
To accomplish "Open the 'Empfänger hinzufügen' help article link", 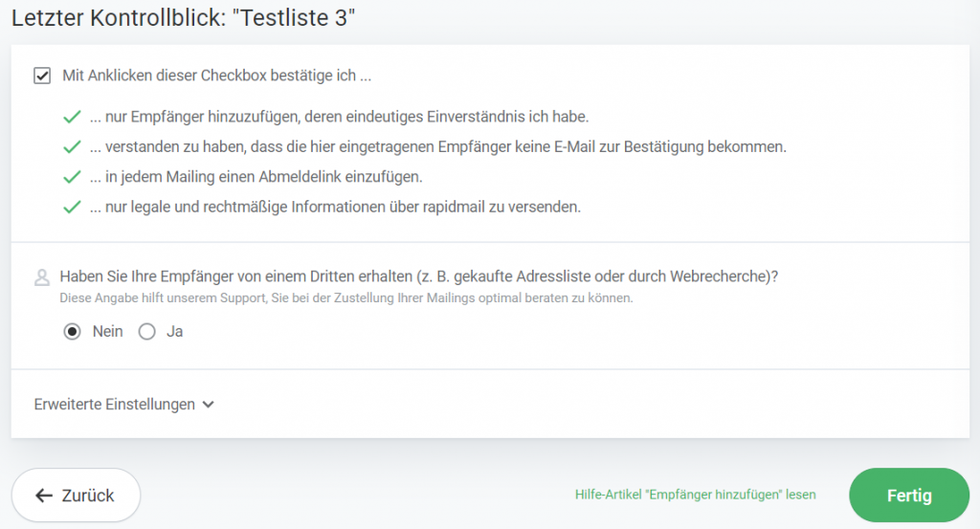I will tap(695, 495).
